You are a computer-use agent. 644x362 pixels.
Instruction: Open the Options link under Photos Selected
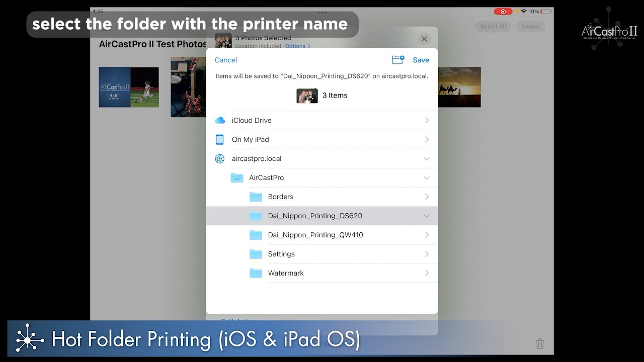pyautogui.click(x=297, y=46)
